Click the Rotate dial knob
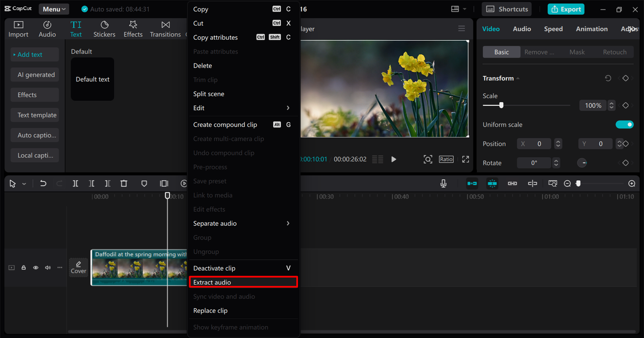Viewport: 644px width, 338px height. click(582, 163)
